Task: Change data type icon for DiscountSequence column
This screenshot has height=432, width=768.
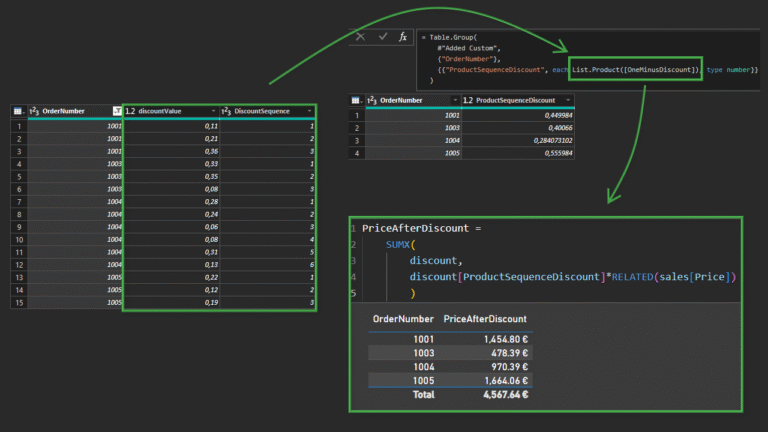Action: (x=227, y=110)
